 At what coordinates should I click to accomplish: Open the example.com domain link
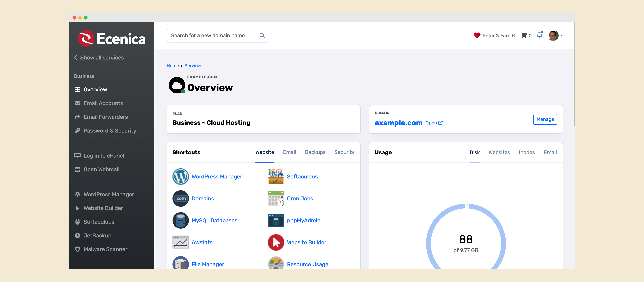[398, 123]
